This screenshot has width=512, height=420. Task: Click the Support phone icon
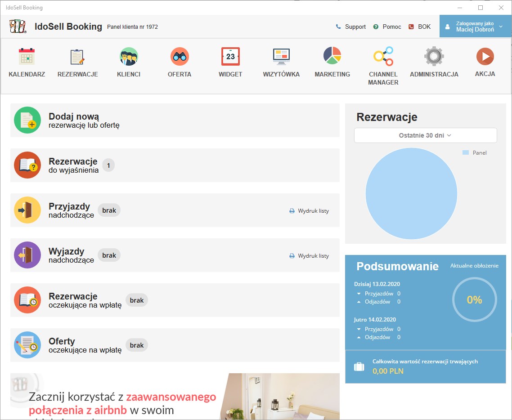[x=338, y=27]
